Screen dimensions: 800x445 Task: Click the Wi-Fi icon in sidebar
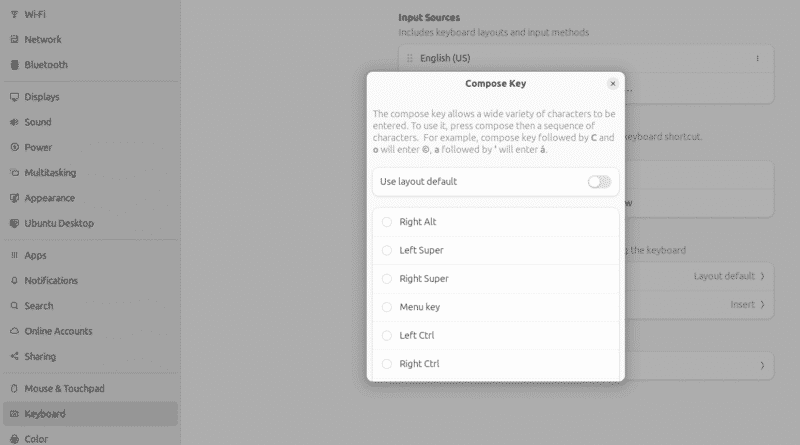coord(14,14)
